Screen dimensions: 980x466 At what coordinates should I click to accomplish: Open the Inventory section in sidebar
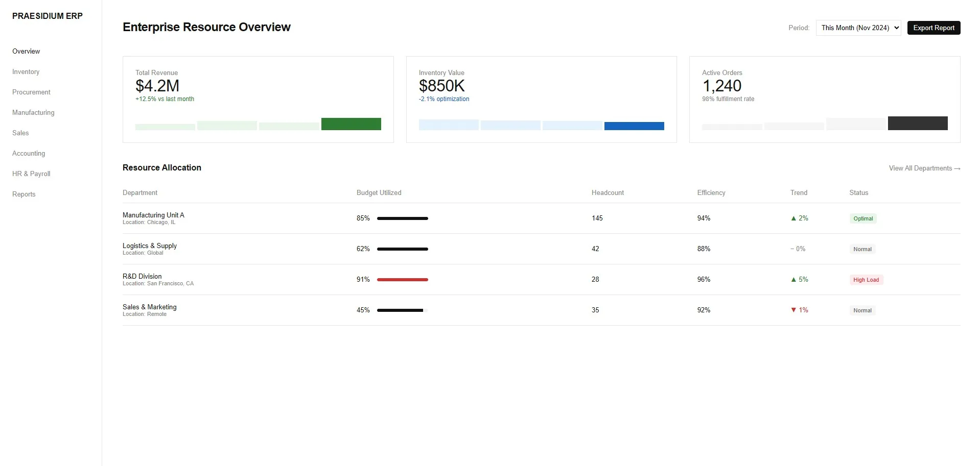tap(26, 71)
